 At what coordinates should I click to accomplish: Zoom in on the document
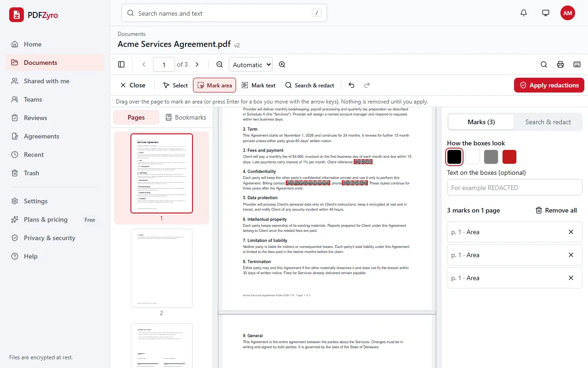pyautogui.click(x=282, y=64)
